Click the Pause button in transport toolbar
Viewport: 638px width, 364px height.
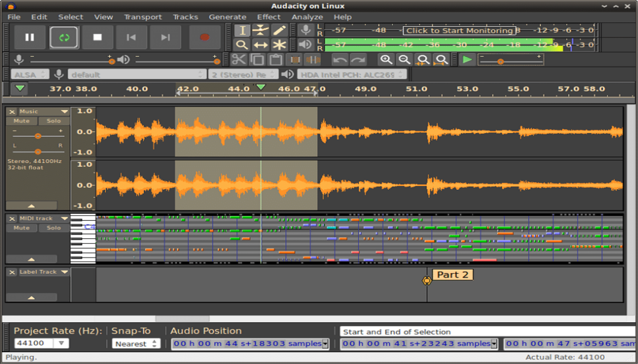[30, 37]
